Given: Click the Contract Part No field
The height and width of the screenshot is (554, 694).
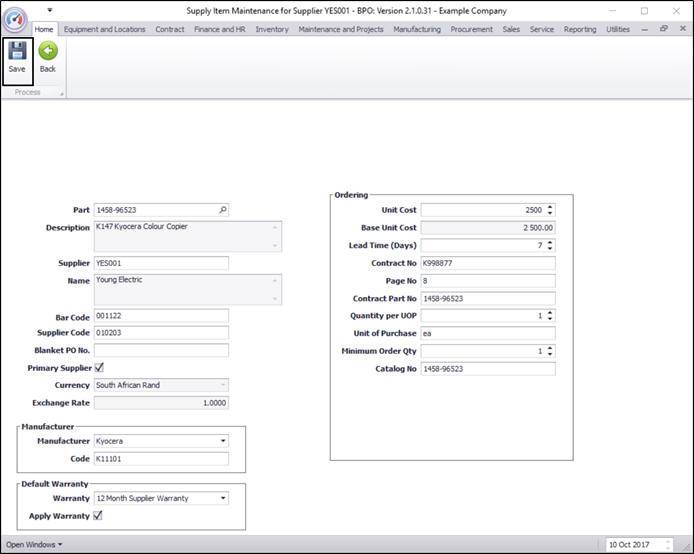Looking at the screenshot, I should click(x=488, y=298).
